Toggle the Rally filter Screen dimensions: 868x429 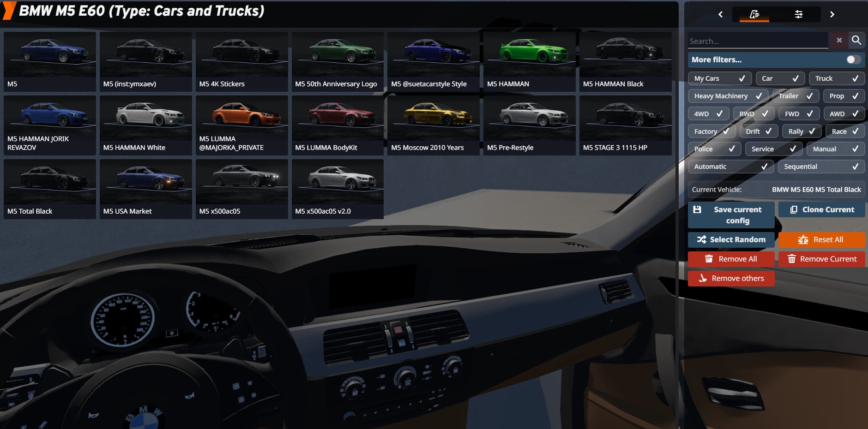click(x=802, y=131)
